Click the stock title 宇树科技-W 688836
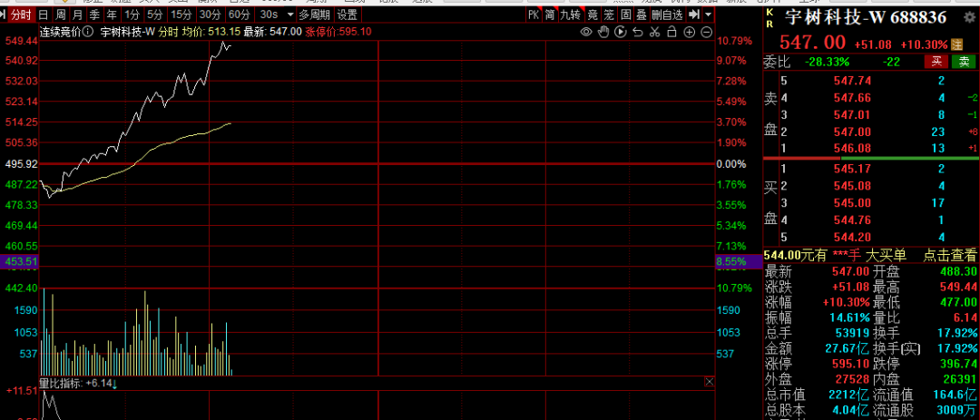This screenshot has width=980, height=420. pos(865,18)
